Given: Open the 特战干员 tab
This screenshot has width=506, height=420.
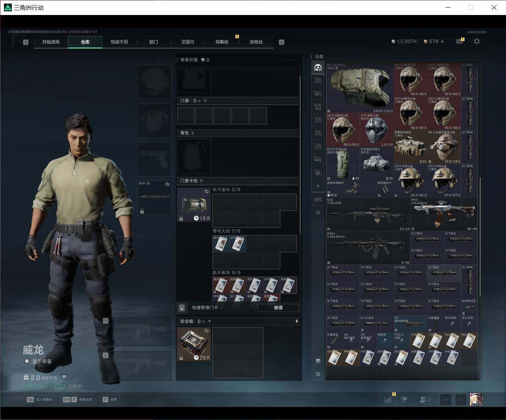Looking at the screenshot, I should pyautogui.click(x=119, y=42).
